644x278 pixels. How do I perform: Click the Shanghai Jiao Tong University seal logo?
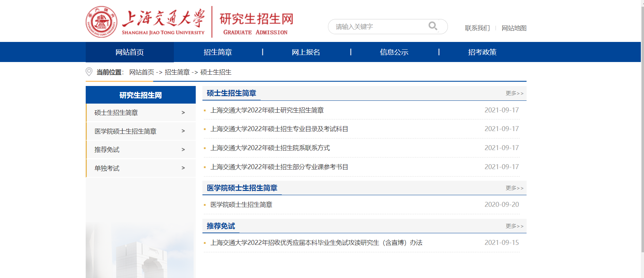(x=102, y=22)
